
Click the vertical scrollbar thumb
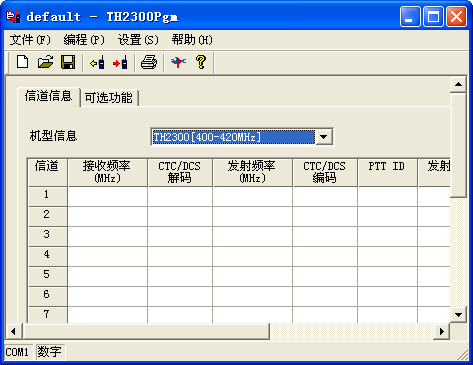point(458,145)
